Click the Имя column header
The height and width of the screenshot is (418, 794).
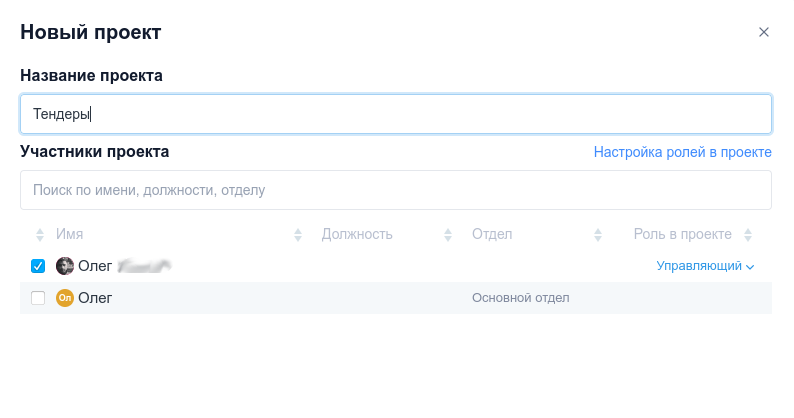(69, 234)
